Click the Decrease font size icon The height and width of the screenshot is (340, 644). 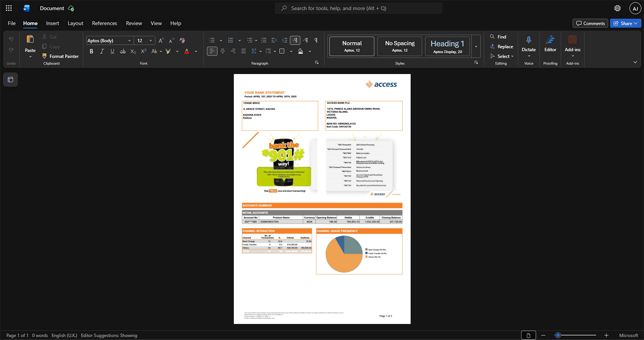pyautogui.click(x=172, y=41)
